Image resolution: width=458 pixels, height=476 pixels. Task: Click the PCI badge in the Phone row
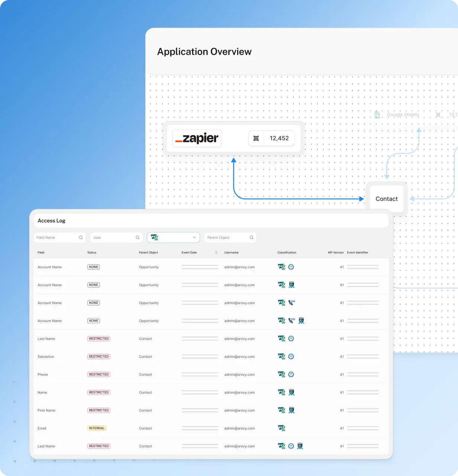(x=282, y=374)
